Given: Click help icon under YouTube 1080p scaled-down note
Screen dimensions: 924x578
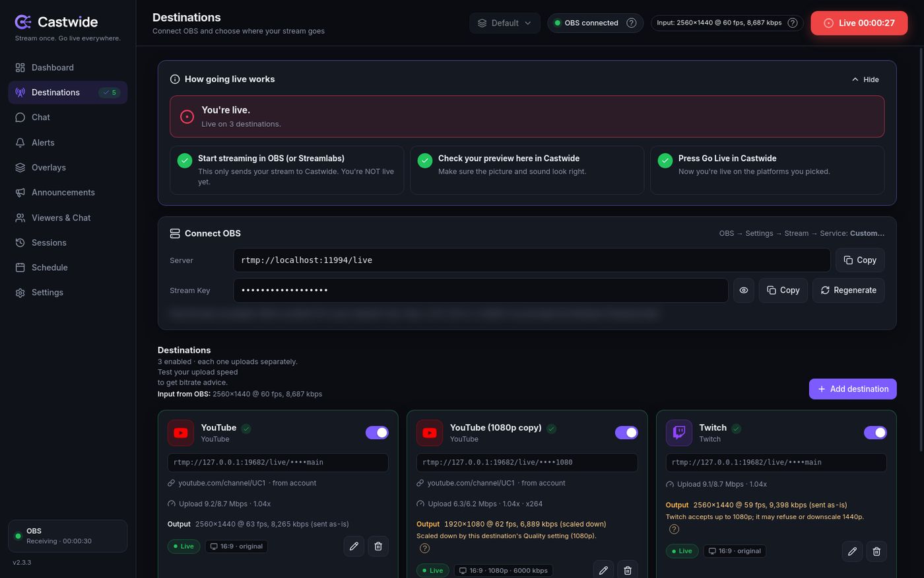Looking at the screenshot, I should (x=424, y=548).
